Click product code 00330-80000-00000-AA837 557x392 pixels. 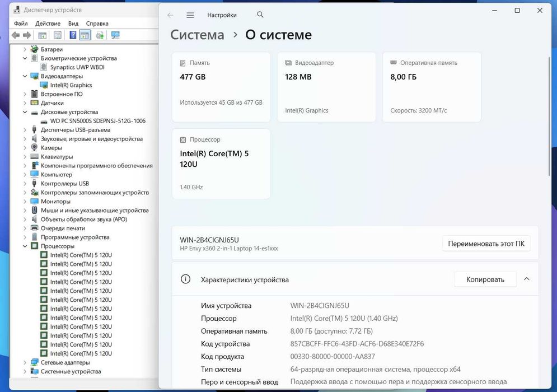tap(333, 357)
